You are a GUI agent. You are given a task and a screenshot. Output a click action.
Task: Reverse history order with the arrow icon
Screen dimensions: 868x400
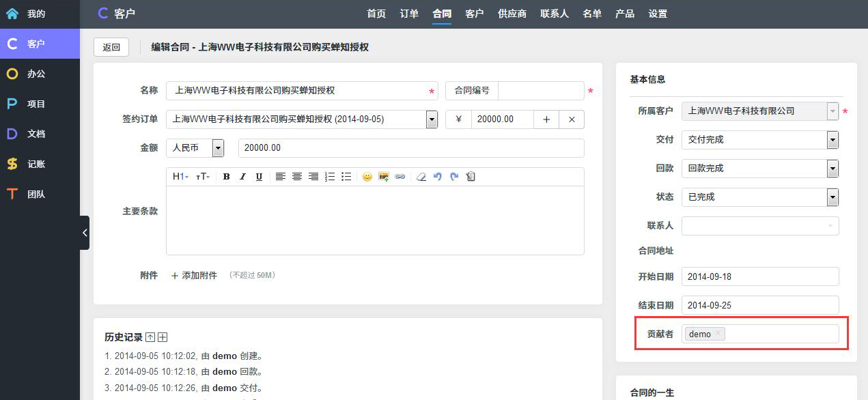tap(151, 337)
